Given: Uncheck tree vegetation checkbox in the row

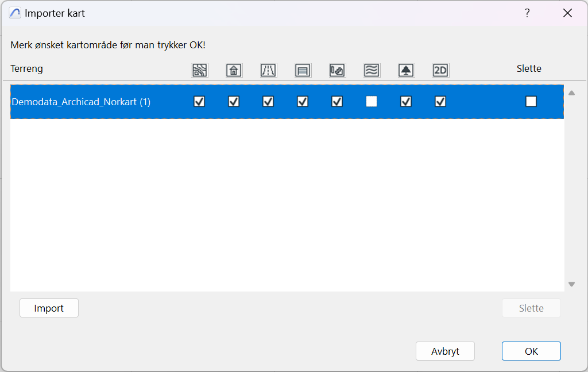Looking at the screenshot, I should 406,101.
